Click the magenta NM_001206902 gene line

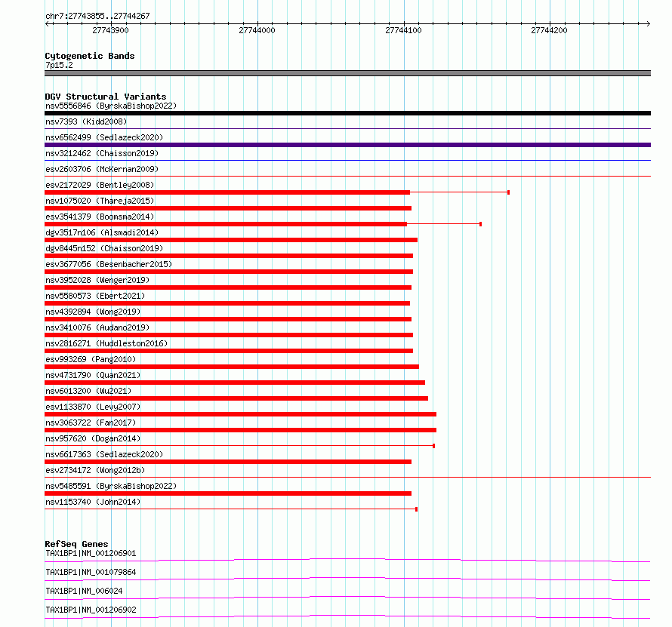[347, 616]
